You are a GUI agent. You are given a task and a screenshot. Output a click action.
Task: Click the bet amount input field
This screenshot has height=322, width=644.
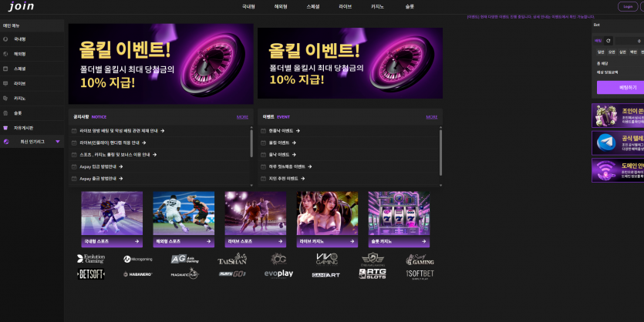click(629, 41)
